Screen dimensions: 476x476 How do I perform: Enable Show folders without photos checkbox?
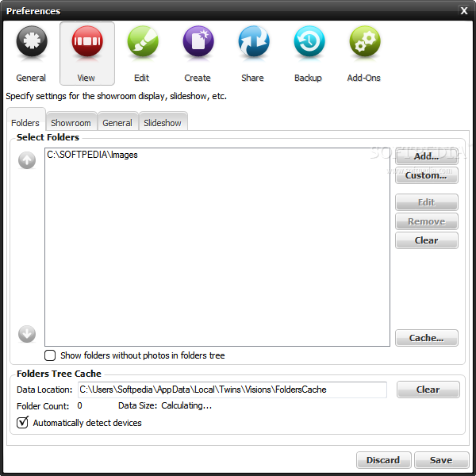pos(50,355)
